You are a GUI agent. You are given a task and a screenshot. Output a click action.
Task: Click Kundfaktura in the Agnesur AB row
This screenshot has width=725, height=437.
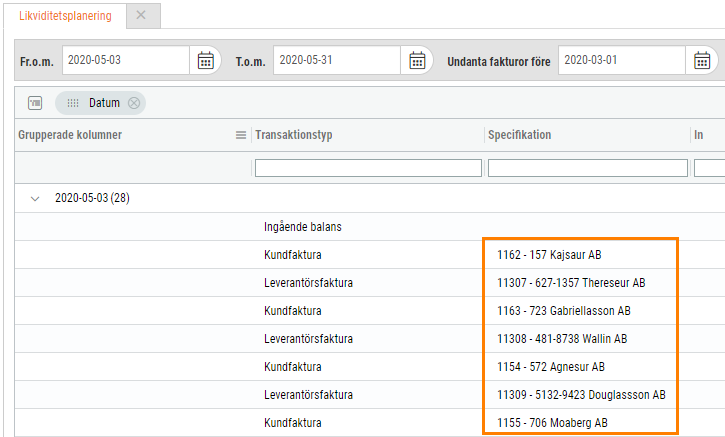coord(293,367)
